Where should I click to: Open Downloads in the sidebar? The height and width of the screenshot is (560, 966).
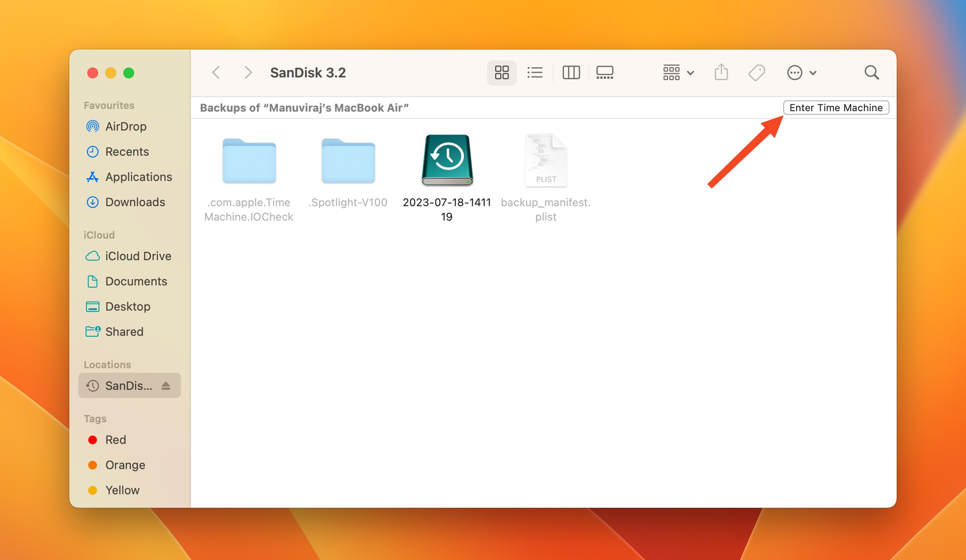point(130,202)
